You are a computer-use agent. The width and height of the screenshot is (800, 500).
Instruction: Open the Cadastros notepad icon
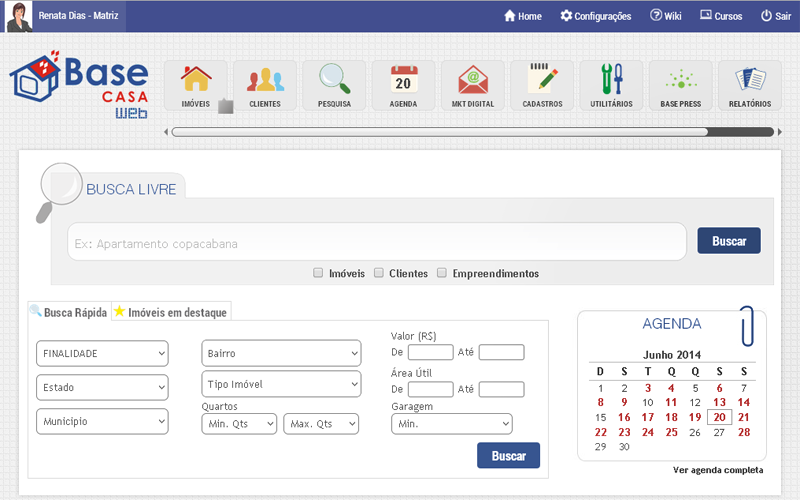(542, 80)
